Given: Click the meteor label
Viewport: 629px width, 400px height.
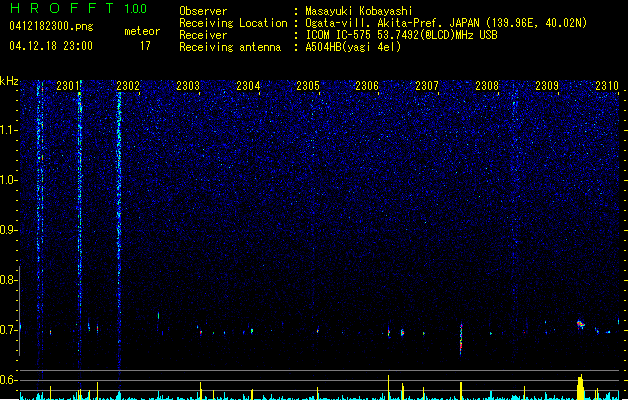Looking at the screenshot, I should click(x=142, y=31).
